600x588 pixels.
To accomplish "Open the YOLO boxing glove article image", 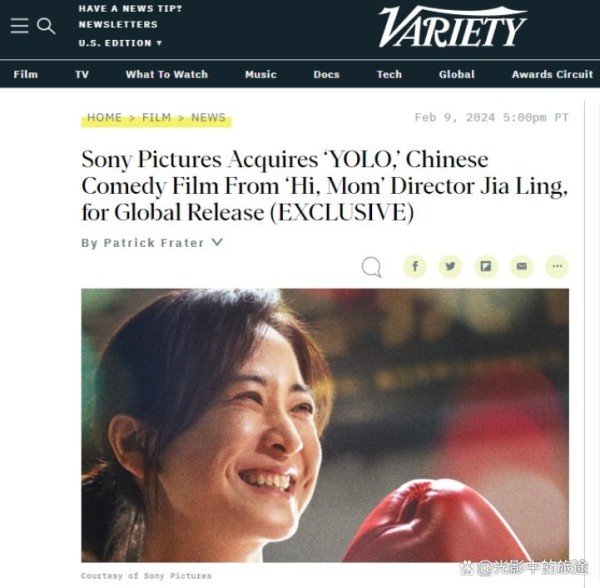I will click(325, 425).
